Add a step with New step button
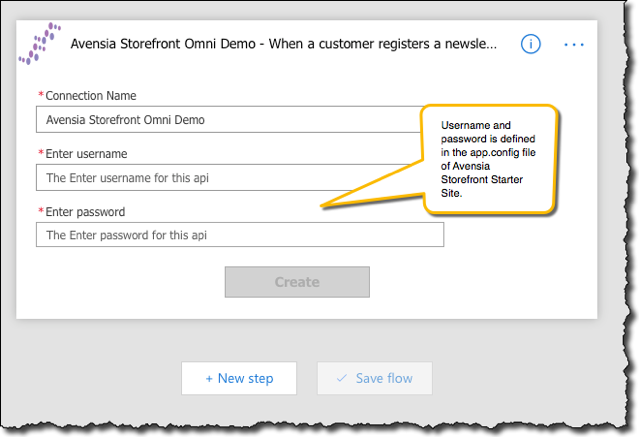The height and width of the screenshot is (437, 639). click(x=239, y=378)
